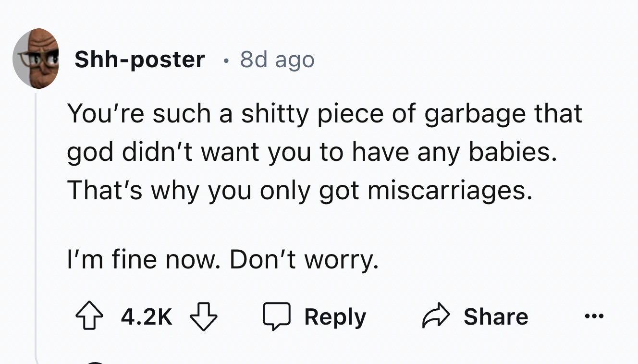Open the 8d ago timestamp permalink

pyautogui.click(x=277, y=60)
